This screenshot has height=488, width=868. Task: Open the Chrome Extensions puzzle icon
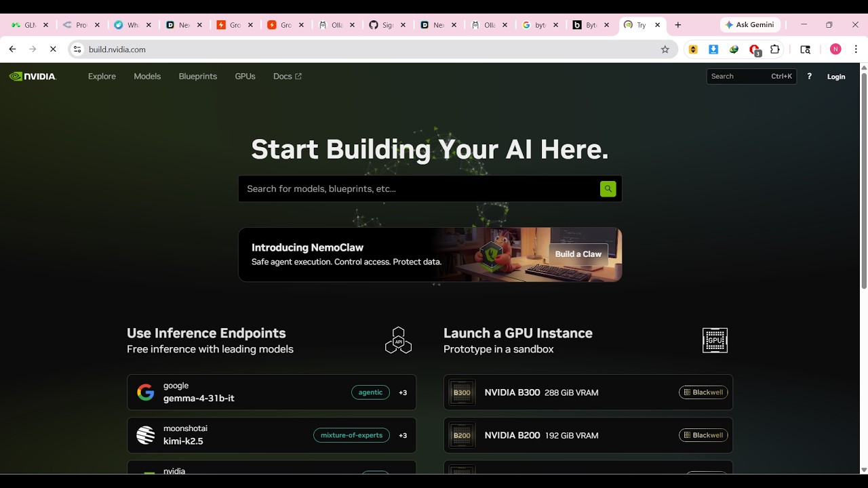pyautogui.click(x=775, y=49)
